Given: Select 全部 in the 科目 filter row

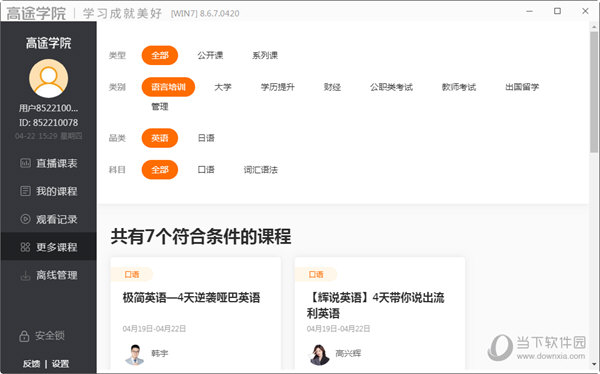Looking at the screenshot, I should (160, 170).
